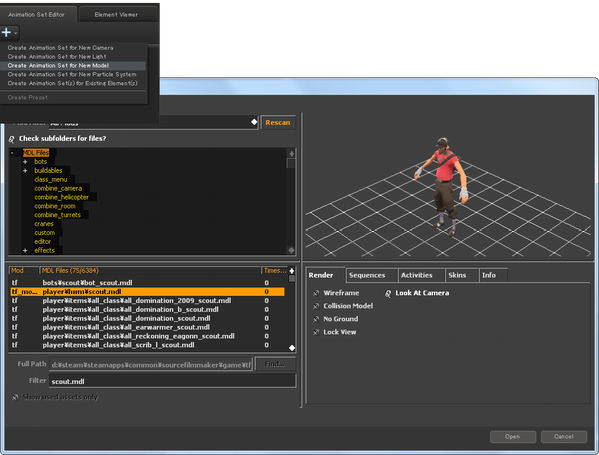The height and width of the screenshot is (455, 599).
Task: Click folder tree scroll down arrow
Action: click(291, 250)
